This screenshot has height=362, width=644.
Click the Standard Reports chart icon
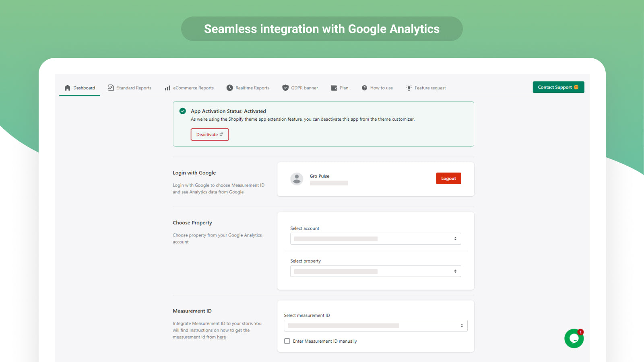111,88
